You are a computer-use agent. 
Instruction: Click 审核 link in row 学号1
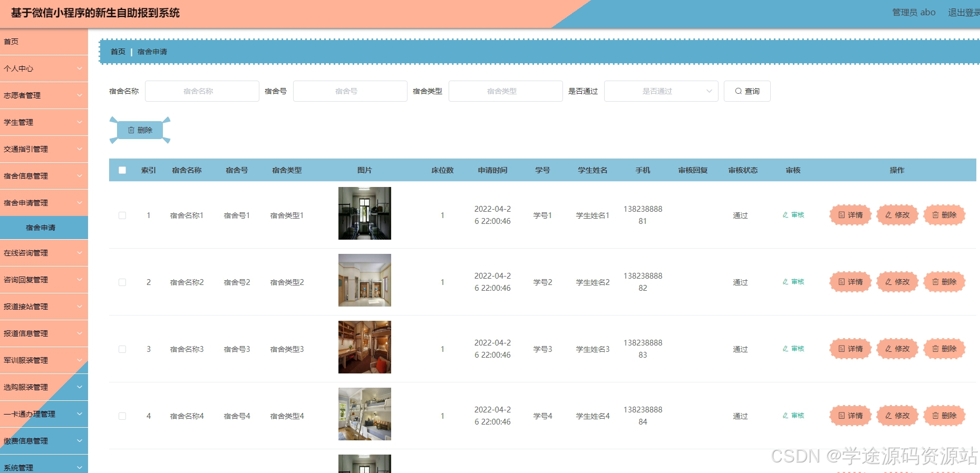point(793,215)
